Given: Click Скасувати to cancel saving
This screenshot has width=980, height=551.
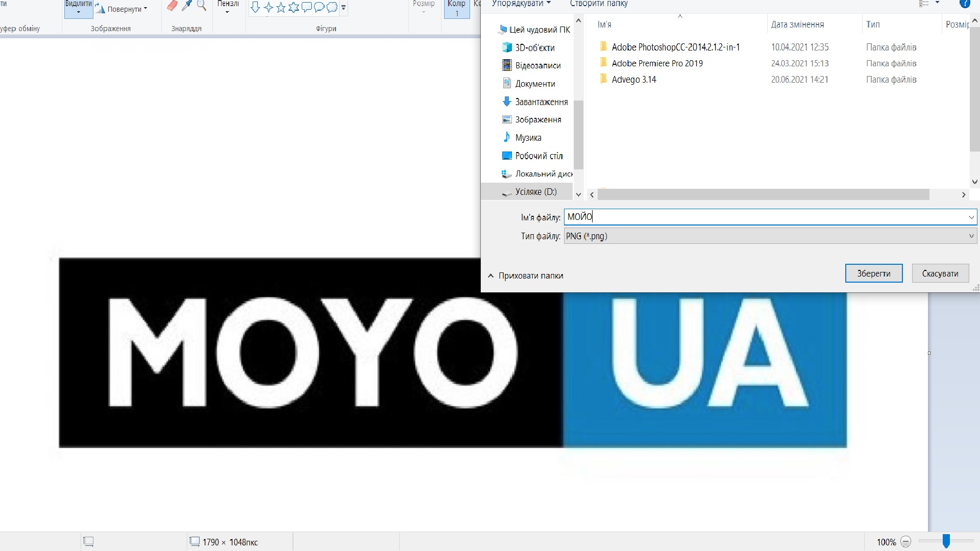Looking at the screenshot, I should pos(940,273).
